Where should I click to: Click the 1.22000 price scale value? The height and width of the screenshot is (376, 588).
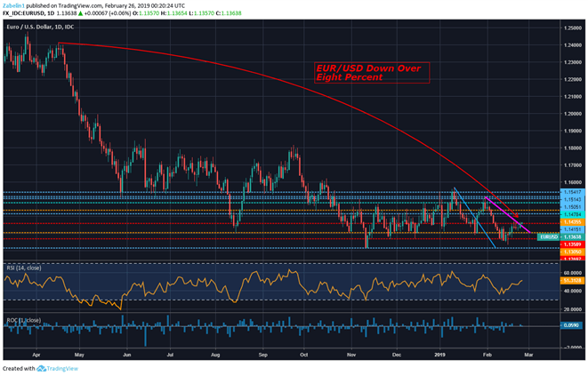tap(573, 79)
